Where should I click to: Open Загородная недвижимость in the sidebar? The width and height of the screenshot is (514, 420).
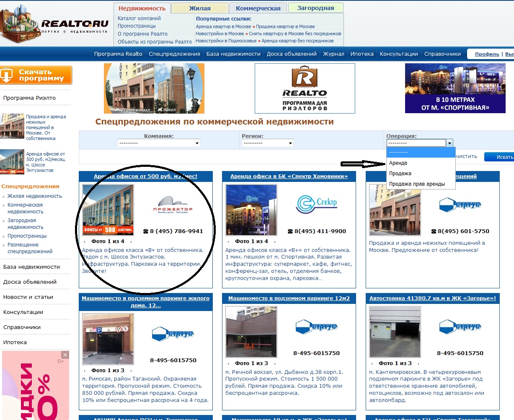point(25,224)
